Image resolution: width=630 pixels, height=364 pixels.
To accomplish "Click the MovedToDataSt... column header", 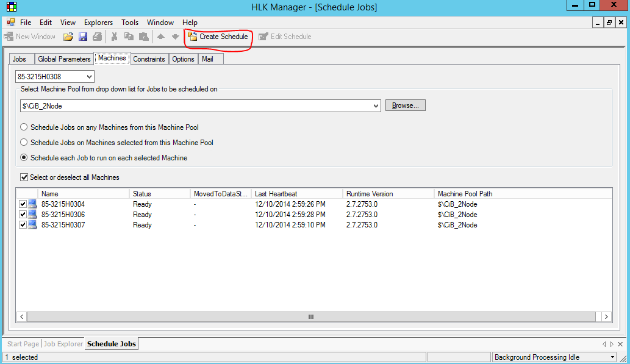I will [221, 194].
